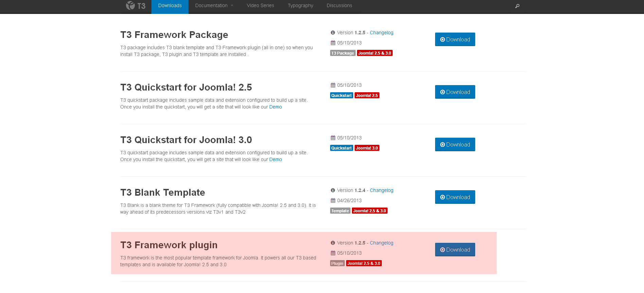Click info icon beside T3 Framework plugin version
This screenshot has width=644, height=293.
click(x=333, y=243)
